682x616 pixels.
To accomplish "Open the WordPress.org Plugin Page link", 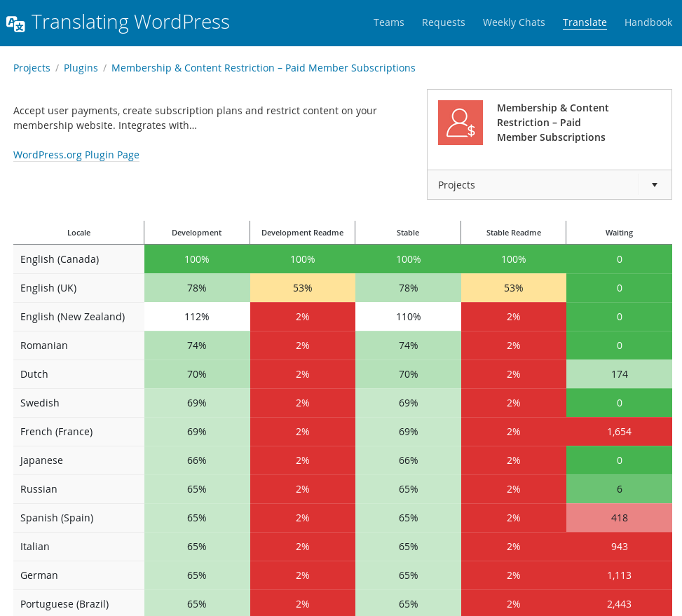I will pyautogui.click(x=76, y=155).
